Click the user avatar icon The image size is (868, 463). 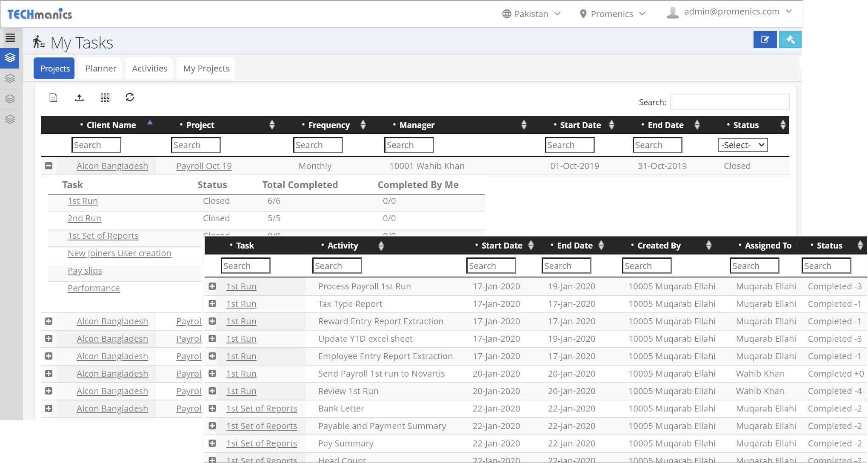pos(673,13)
